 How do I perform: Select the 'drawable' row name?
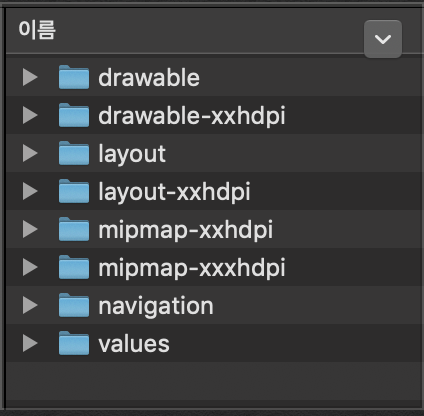click(149, 78)
